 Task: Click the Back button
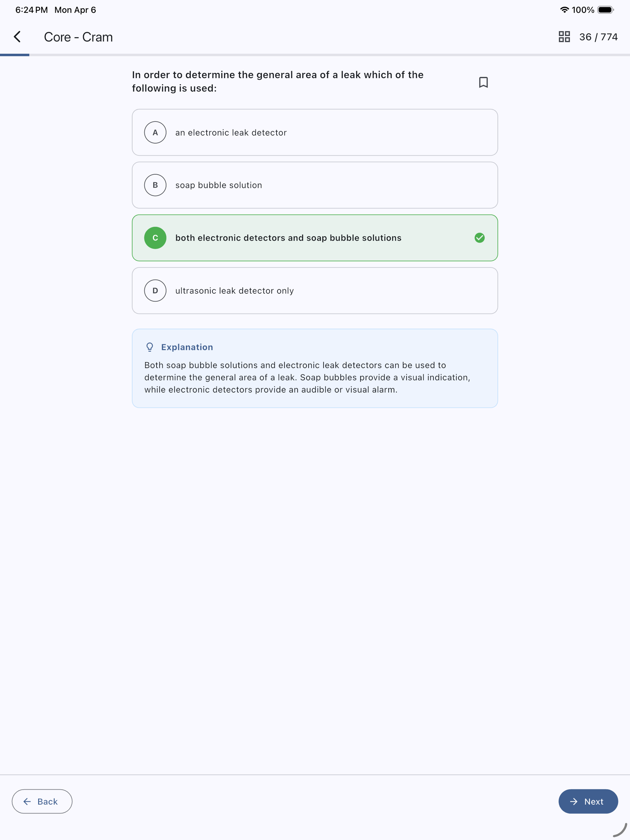coord(42,801)
